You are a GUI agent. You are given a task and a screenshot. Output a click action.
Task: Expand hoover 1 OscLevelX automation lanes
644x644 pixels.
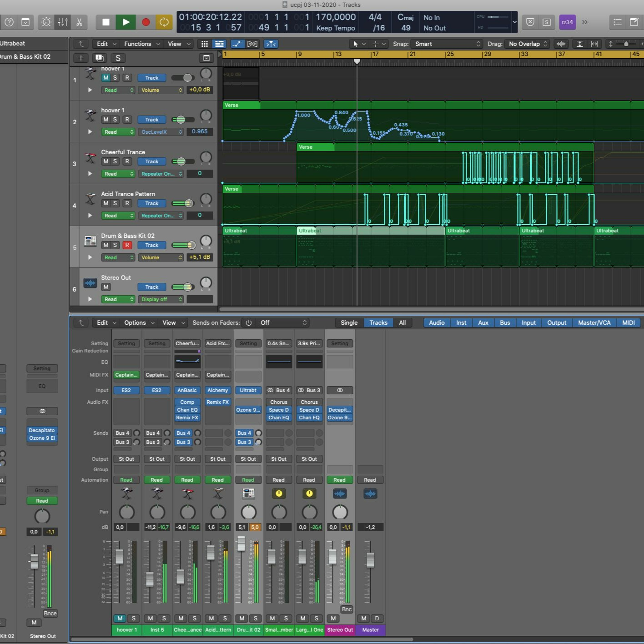[x=90, y=132]
